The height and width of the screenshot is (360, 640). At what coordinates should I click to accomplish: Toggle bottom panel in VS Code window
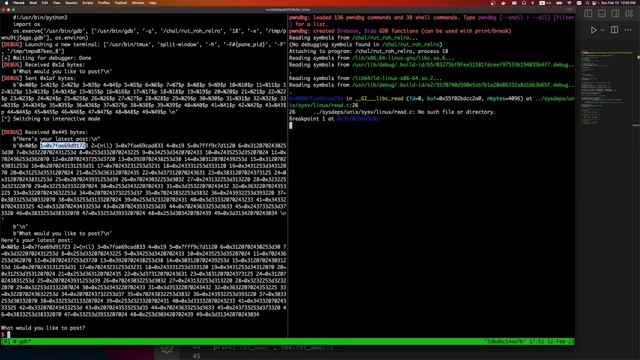pos(602,13)
